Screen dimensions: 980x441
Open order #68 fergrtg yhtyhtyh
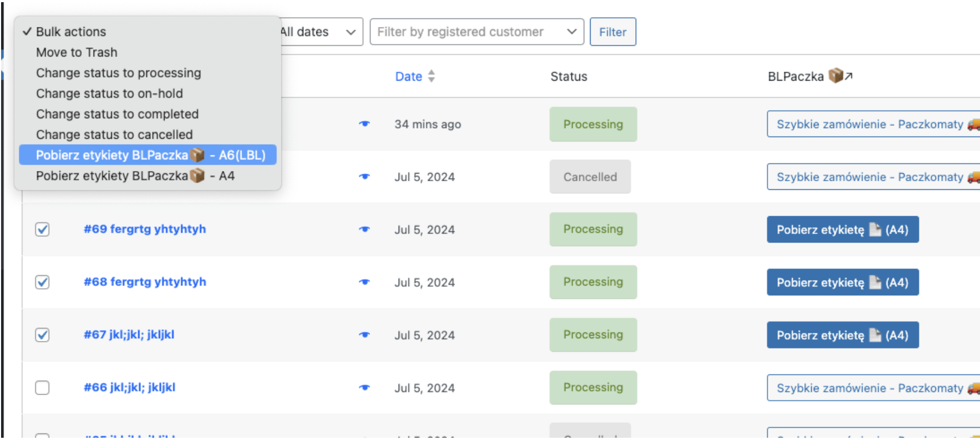[145, 282]
